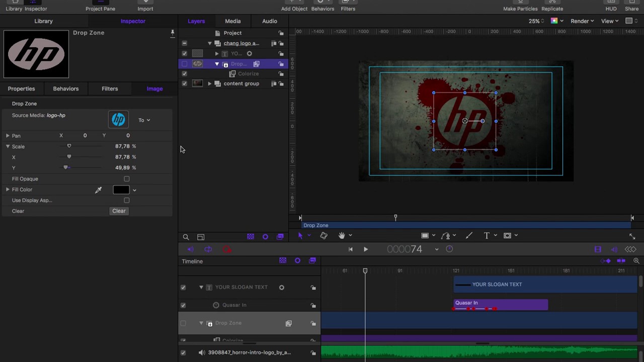Click the red Record animation button
This screenshot has width=644, height=362.
(x=227, y=249)
